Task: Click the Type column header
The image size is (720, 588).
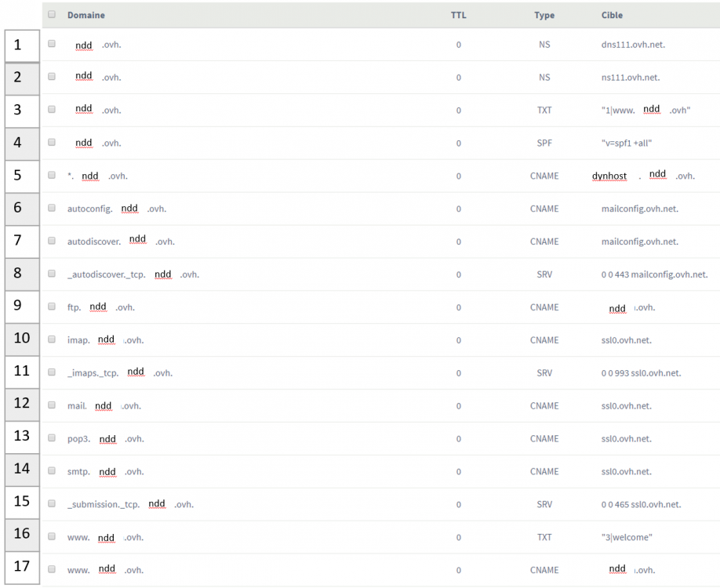Action: click(544, 15)
